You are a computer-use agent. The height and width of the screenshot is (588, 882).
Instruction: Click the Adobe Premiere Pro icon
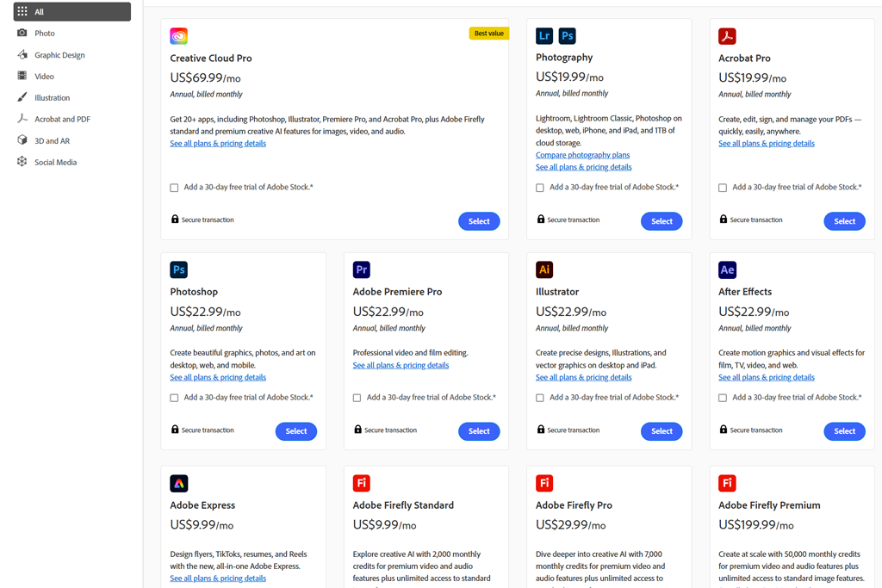362,269
